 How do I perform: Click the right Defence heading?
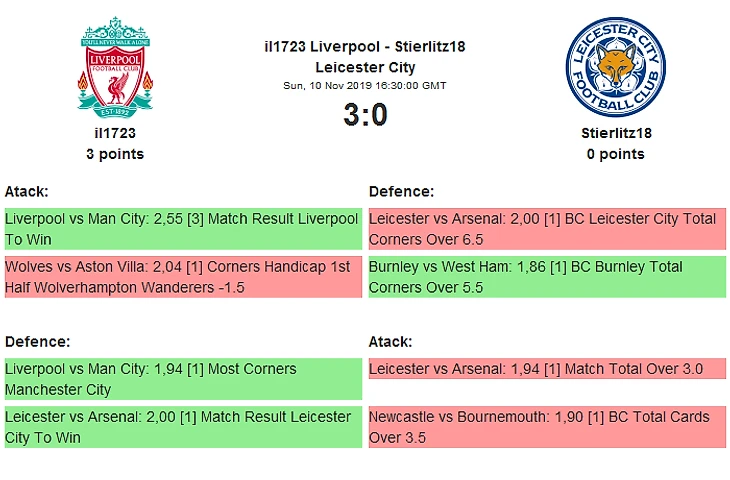pos(401,191)
